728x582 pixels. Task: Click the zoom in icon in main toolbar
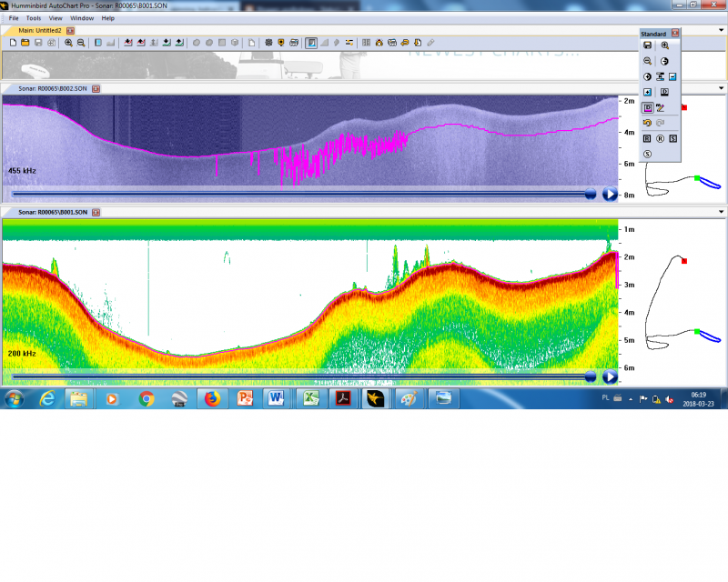[x=68, y=43]
